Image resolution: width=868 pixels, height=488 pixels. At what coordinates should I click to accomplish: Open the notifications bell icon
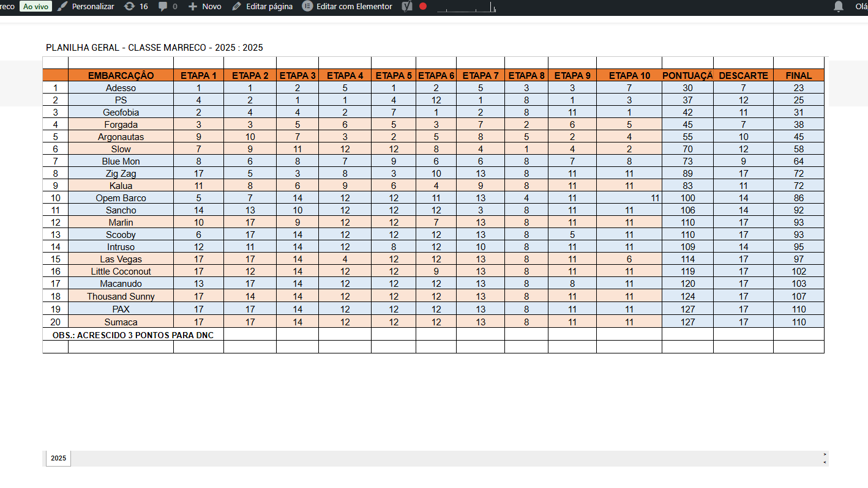pos(838,6)
